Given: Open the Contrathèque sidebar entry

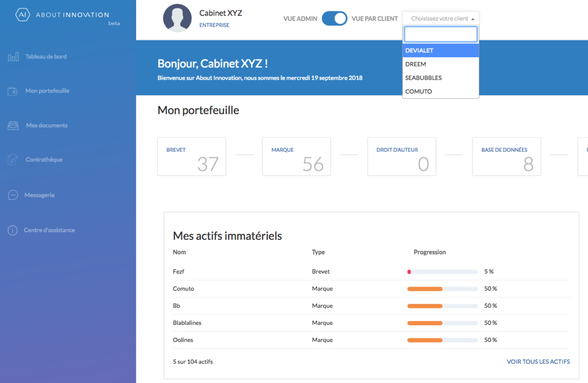Looking at the screenshot, I should coord(44,159).
